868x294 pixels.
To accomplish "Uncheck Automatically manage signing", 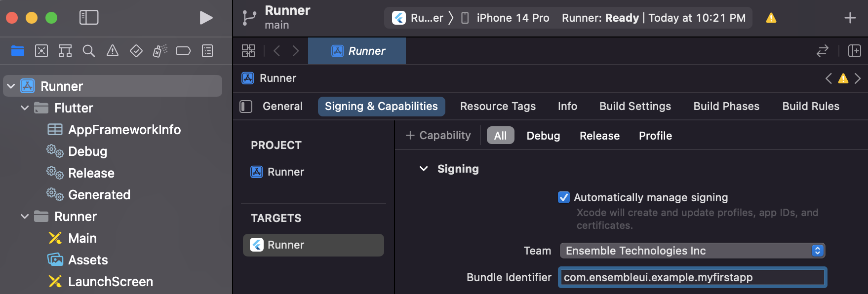I will [x=563, y=197].
